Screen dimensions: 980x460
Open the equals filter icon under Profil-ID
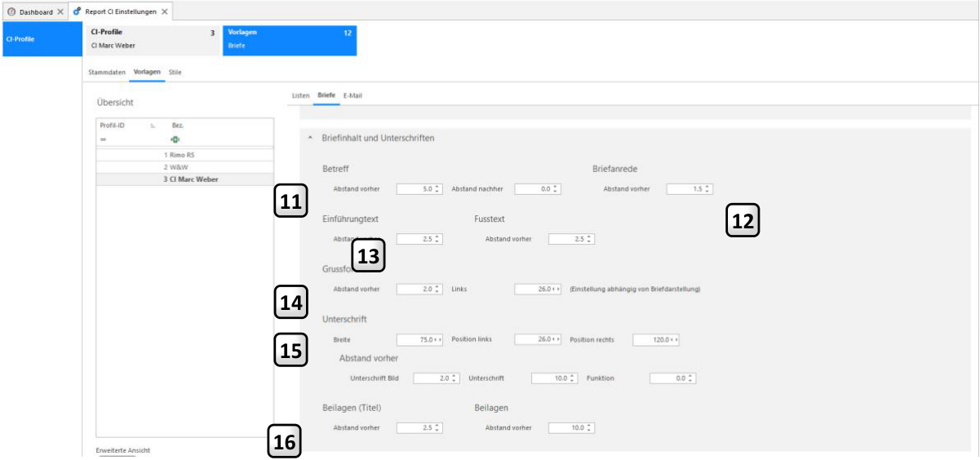point(104,139)
